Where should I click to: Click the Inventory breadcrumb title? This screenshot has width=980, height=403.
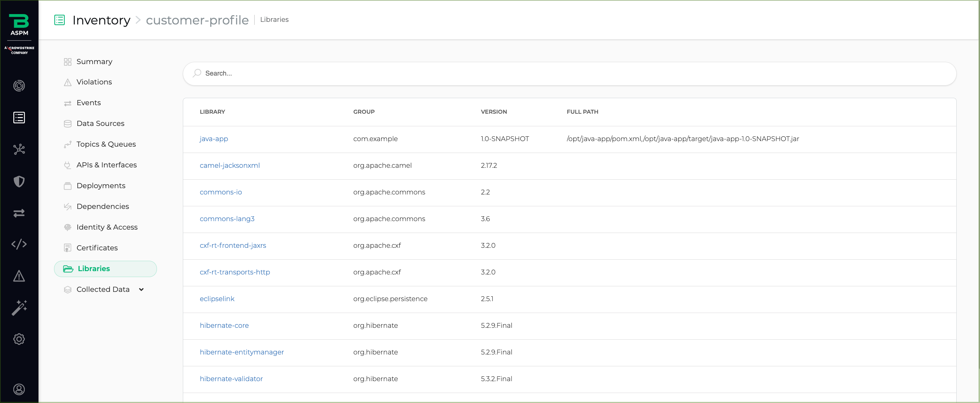tap(101, 20)
